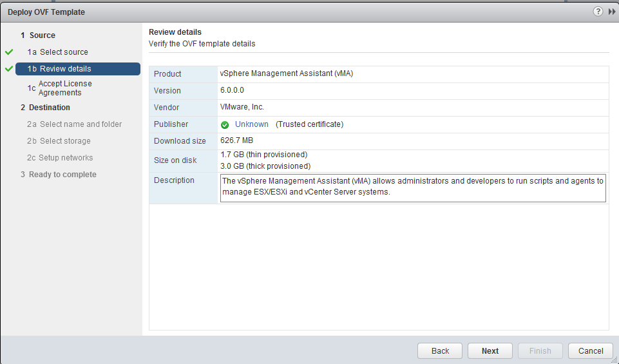This screenshot has height=364, width=619.
Task: Click the double-arrow expand icon in title bar
Action: click(612, 12)
